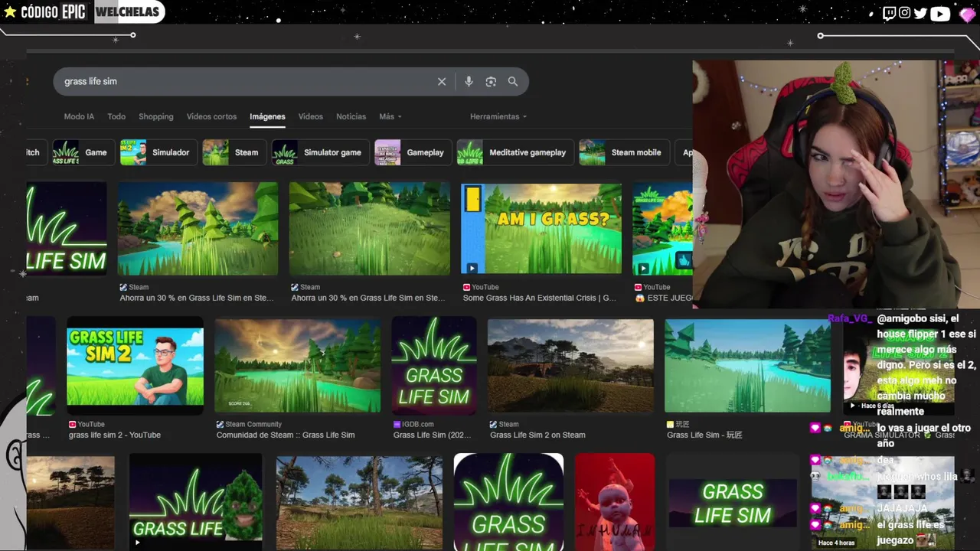Click the 'Steam Community' source text
This screenshot has width=980, height=551.
(253, 424)
